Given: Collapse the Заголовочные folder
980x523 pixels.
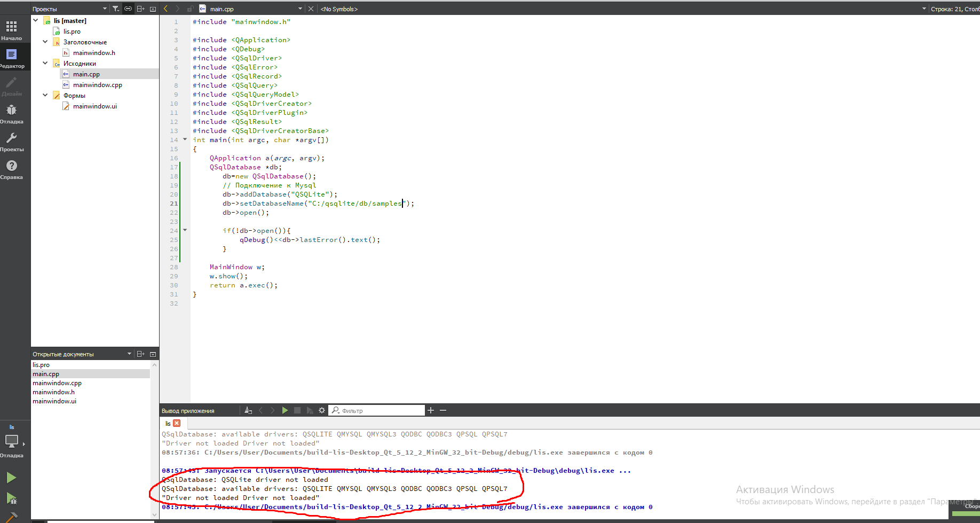Looking at the screenshot, I should [45, 42].
